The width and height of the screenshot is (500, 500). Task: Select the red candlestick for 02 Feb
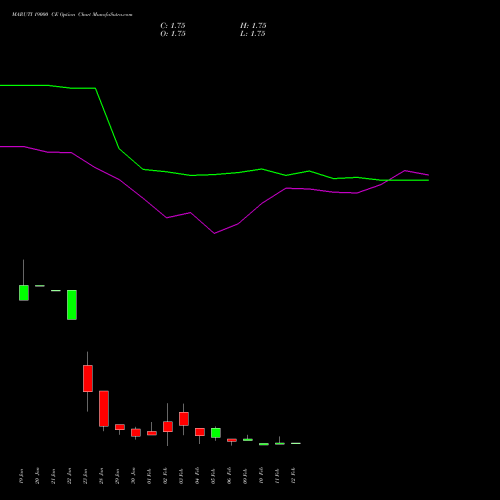tap(168, 426)
